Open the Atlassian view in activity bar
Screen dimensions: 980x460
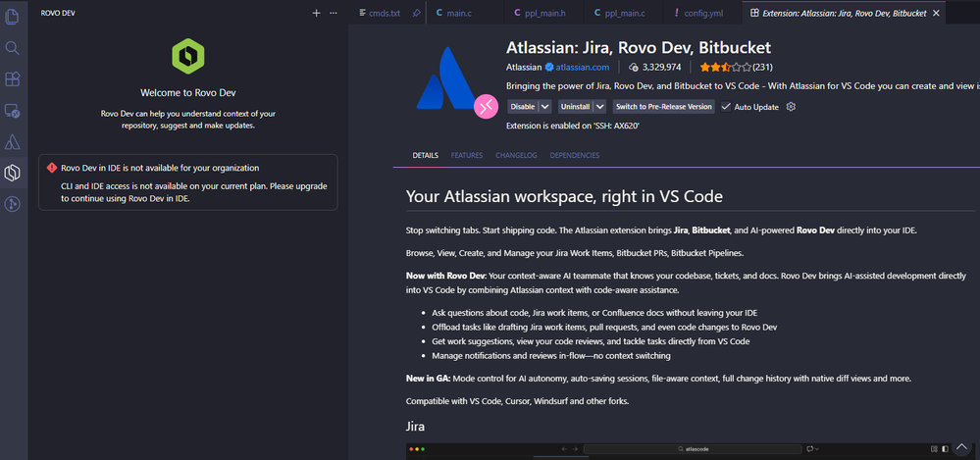(12, 142)
